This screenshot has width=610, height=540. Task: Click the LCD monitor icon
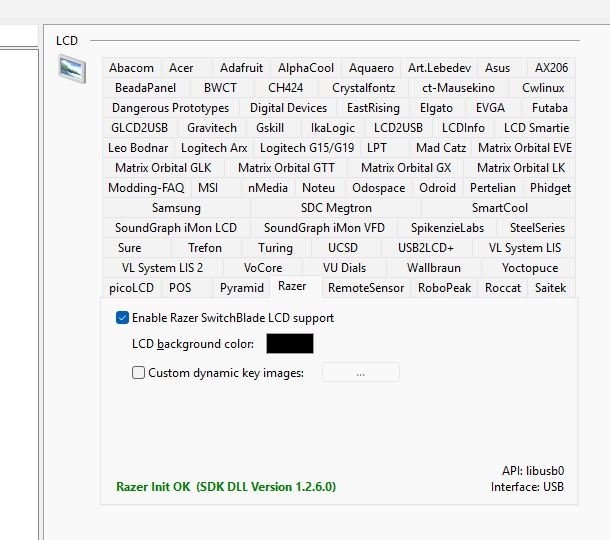pos(72,69)
